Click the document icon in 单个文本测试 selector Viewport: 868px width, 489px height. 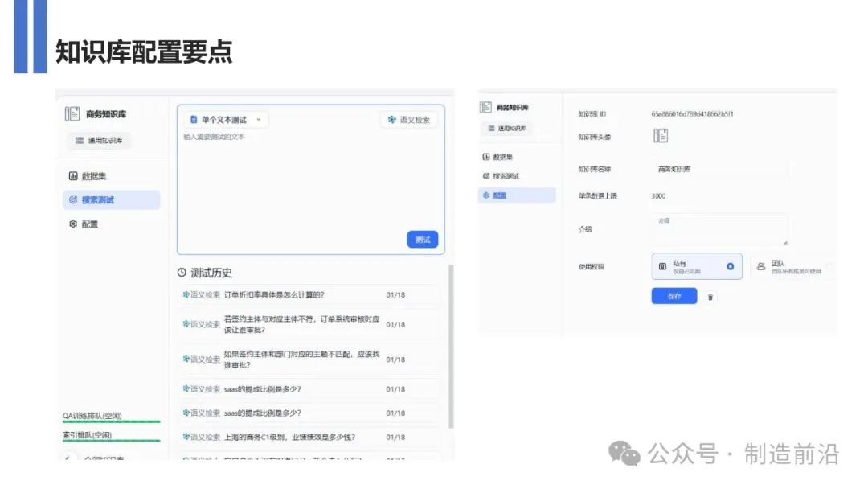click(194, 120)
